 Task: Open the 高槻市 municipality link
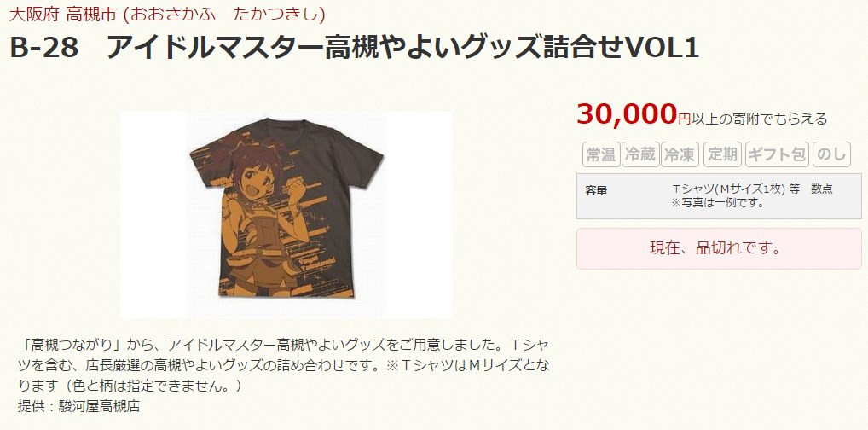click(x=91, y=14)
